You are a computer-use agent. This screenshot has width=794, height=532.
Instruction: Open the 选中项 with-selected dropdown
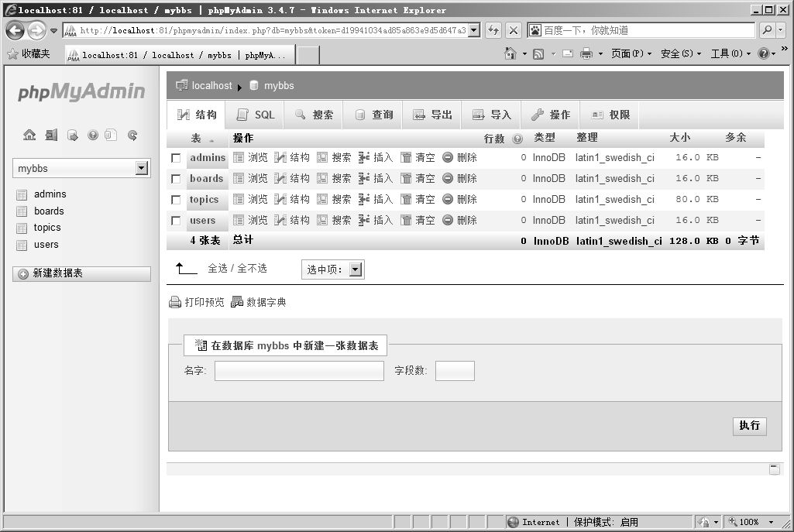[332, 269]
